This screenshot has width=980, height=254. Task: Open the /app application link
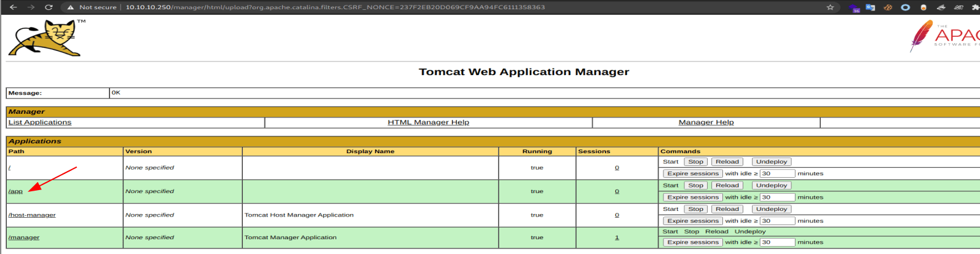(x=15, y=191)
